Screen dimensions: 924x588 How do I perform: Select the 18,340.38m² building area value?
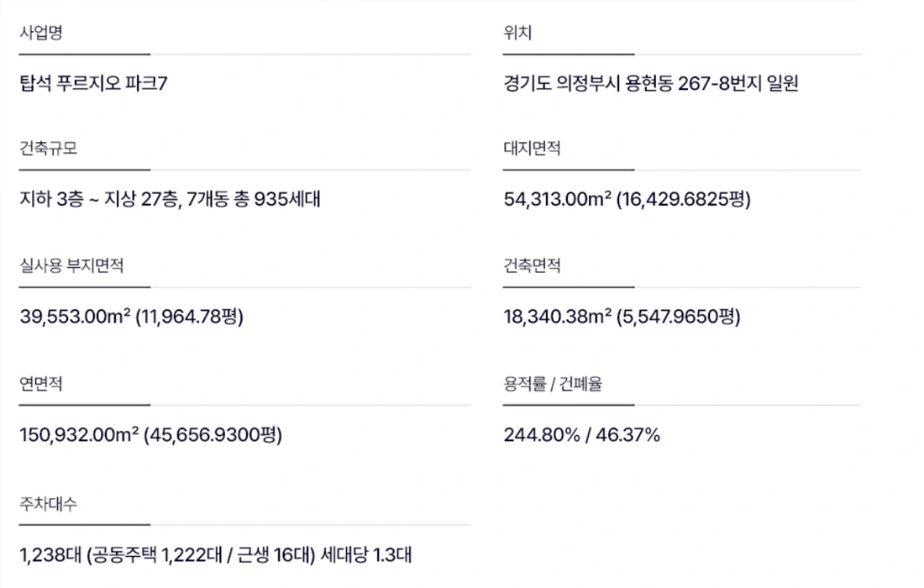pos(558,318)
